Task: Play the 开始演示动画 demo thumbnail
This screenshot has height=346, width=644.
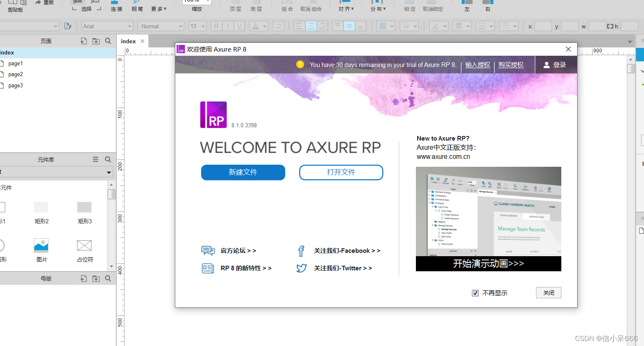Action: tap(489, 219)
